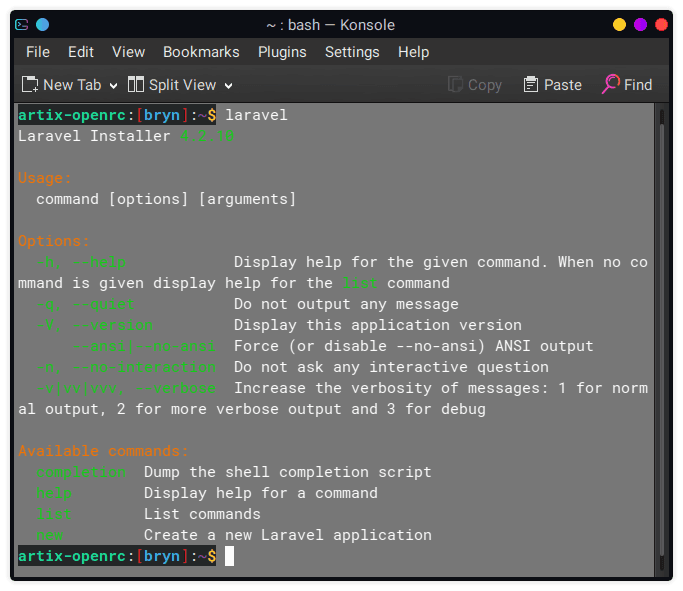Image resolution: width=683 pixels, height=591 pixels.
Task: Click the Find magnifier icon
Action: point(611,84)
